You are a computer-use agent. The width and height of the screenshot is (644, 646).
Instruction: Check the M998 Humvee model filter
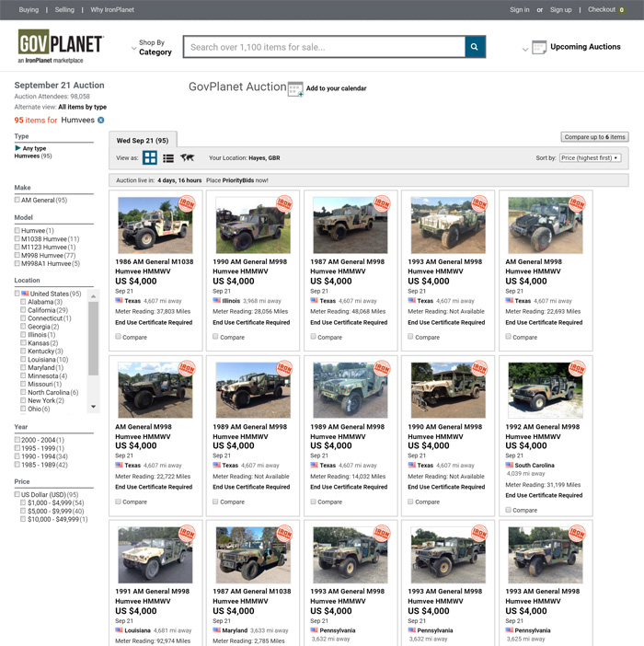coord(17,255)
